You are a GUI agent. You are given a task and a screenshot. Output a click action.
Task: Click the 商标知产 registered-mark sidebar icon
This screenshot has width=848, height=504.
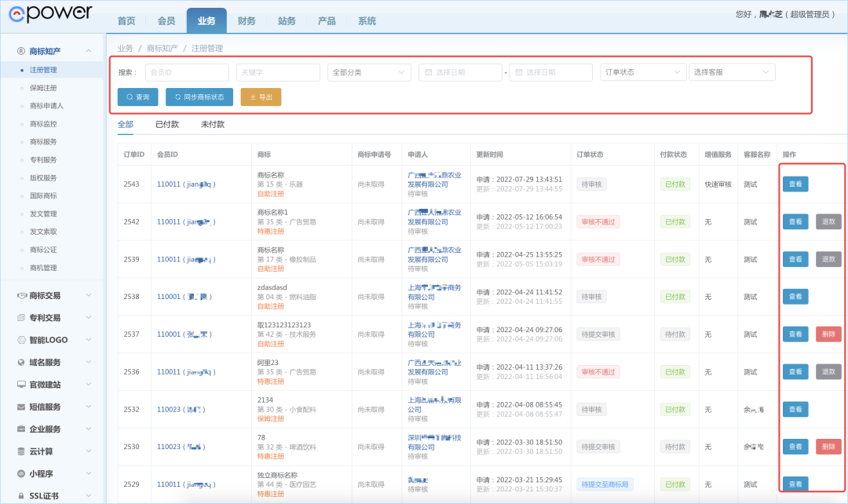[21, 51]
